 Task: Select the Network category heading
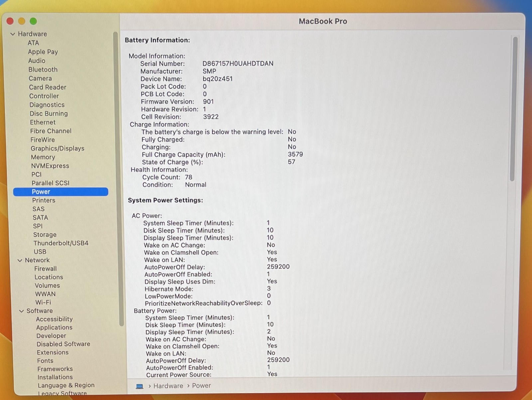[x=37, y=260]
